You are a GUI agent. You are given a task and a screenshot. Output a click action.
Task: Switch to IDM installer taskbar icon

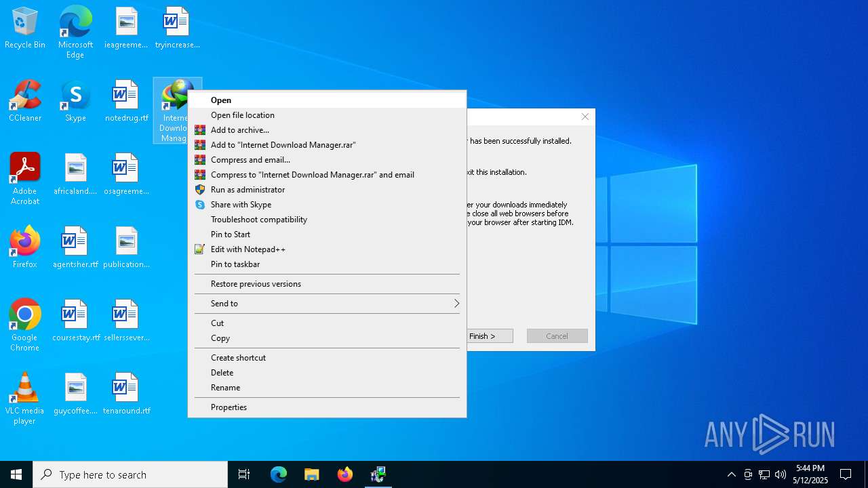(378, 474)
